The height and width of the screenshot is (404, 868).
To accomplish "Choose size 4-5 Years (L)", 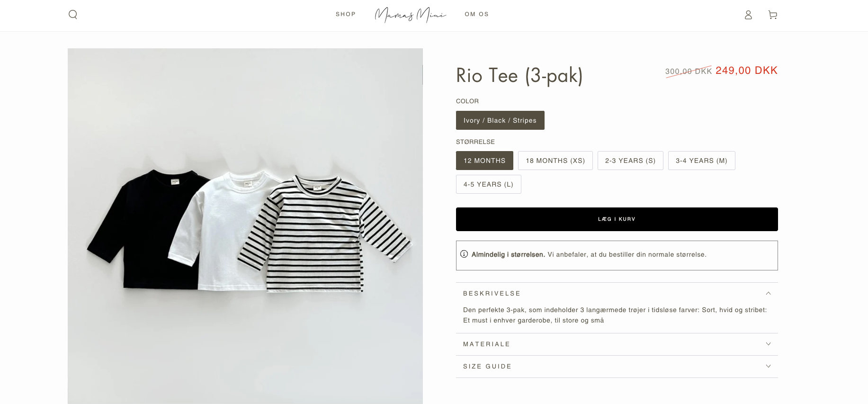I will coord(488,184).
